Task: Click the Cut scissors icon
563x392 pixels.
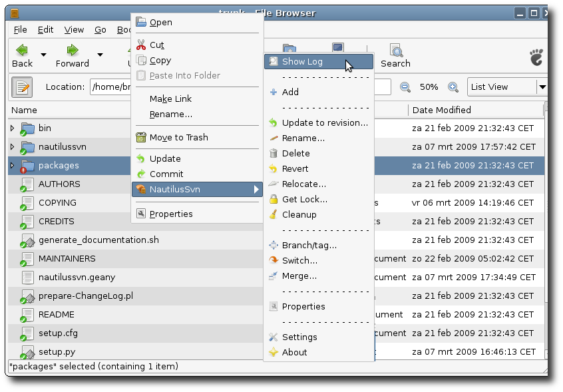Action: click(141, 45)
